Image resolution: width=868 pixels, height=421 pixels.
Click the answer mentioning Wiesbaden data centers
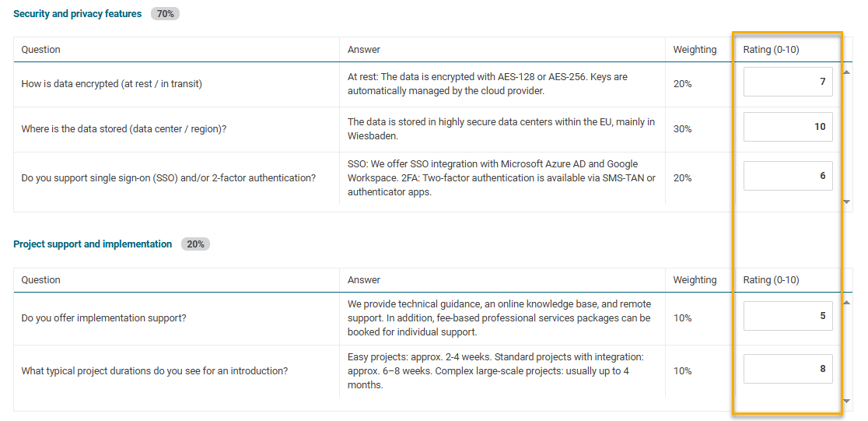(x=501, y=128)
